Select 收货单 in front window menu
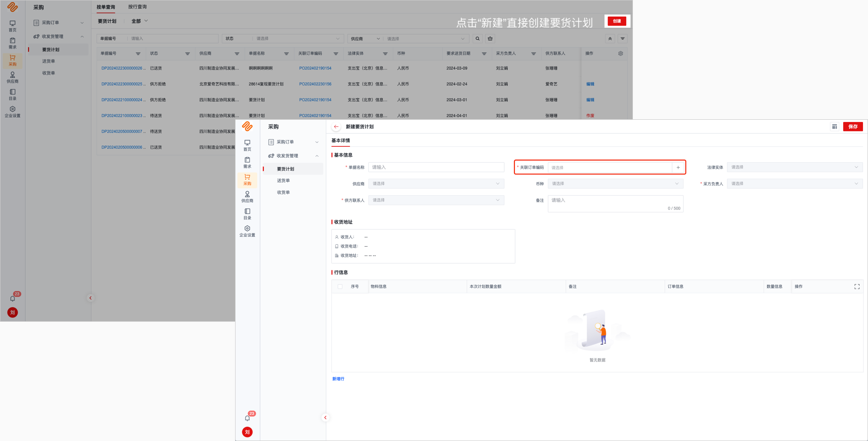Viewport: 868px width, 441px height. (283, 192)
